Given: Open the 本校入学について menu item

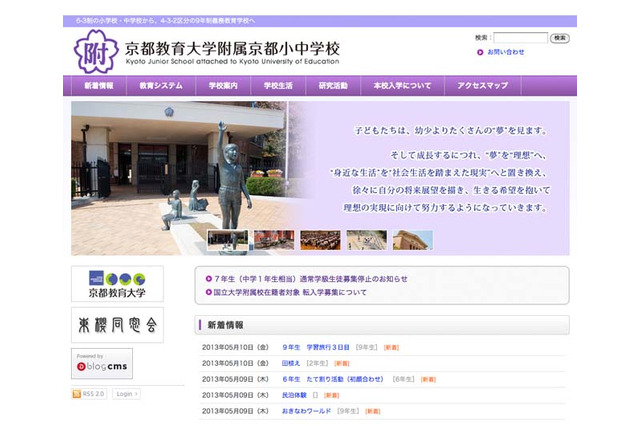Looking at the screenshot, I should click(x=402, y=86).
